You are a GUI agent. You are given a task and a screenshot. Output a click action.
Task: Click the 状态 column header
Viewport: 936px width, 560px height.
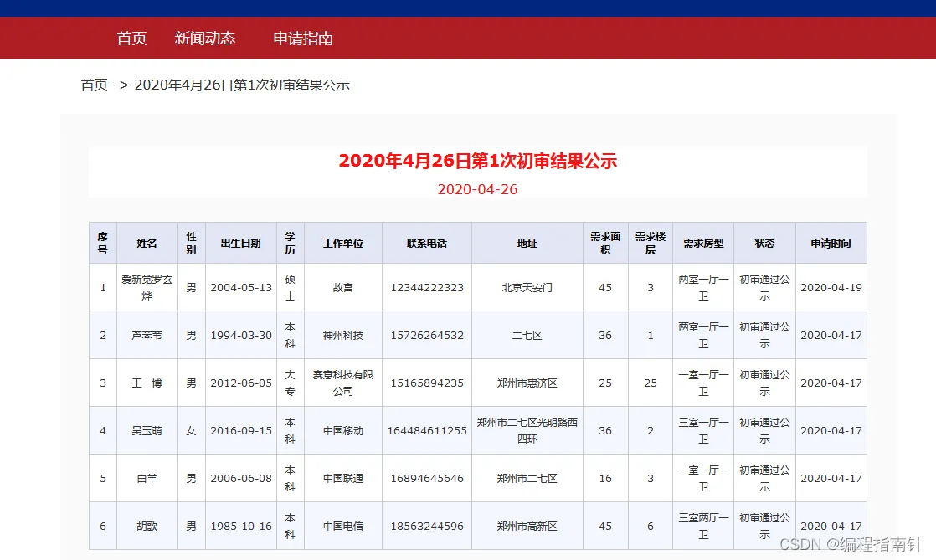point(764,243)
